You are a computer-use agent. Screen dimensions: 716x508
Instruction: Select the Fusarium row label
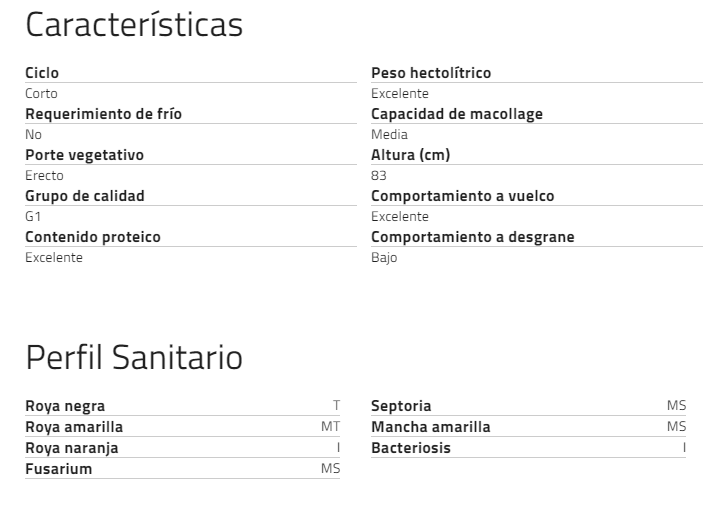[x=58, y=469]
